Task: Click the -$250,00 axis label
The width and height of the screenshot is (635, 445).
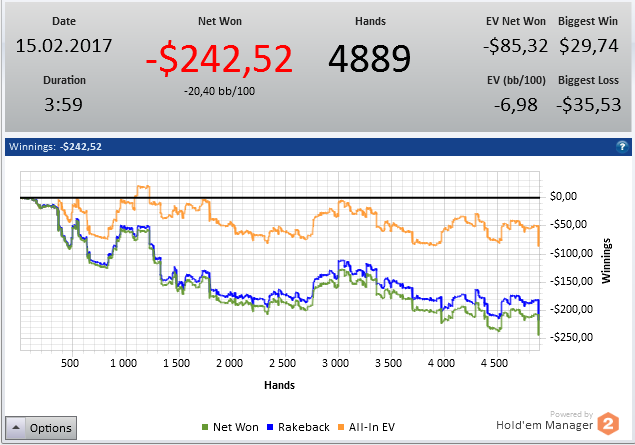Action: click(571, 337)
